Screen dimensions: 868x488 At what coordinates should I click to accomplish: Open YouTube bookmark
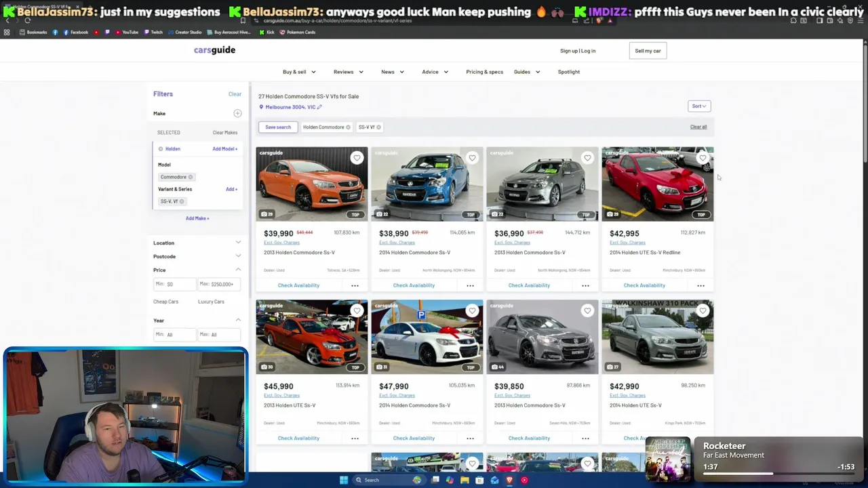127,32
